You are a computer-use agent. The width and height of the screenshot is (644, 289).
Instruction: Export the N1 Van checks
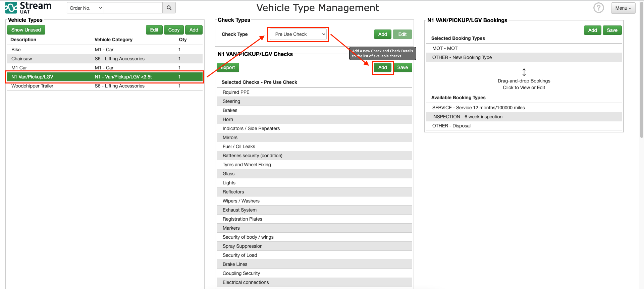point(228,67)
